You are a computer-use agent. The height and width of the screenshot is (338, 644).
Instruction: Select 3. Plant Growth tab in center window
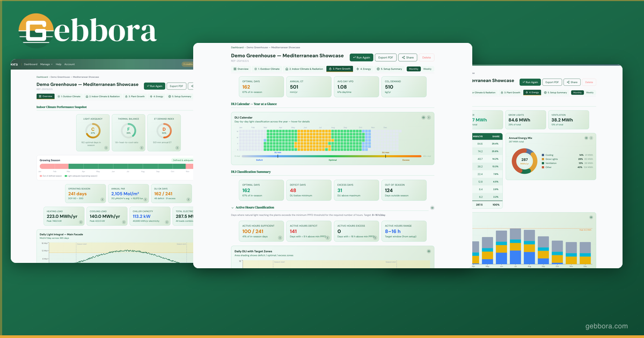[340, 69]
